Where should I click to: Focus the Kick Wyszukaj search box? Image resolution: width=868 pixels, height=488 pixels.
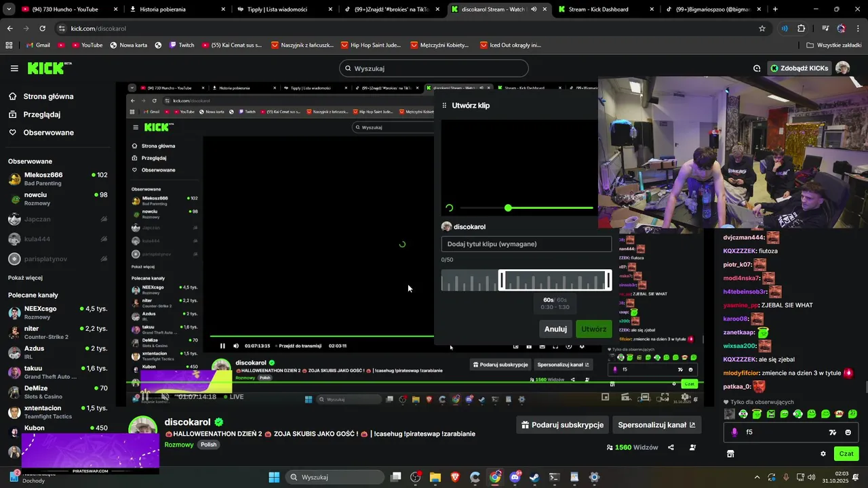[x=434, y=68]
